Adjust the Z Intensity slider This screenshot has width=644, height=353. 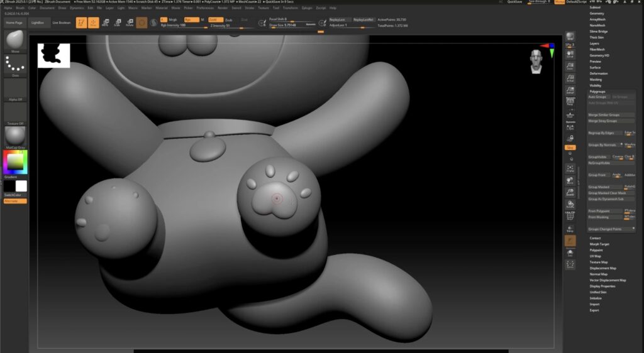pyautogui.click(x=231, y=25)
